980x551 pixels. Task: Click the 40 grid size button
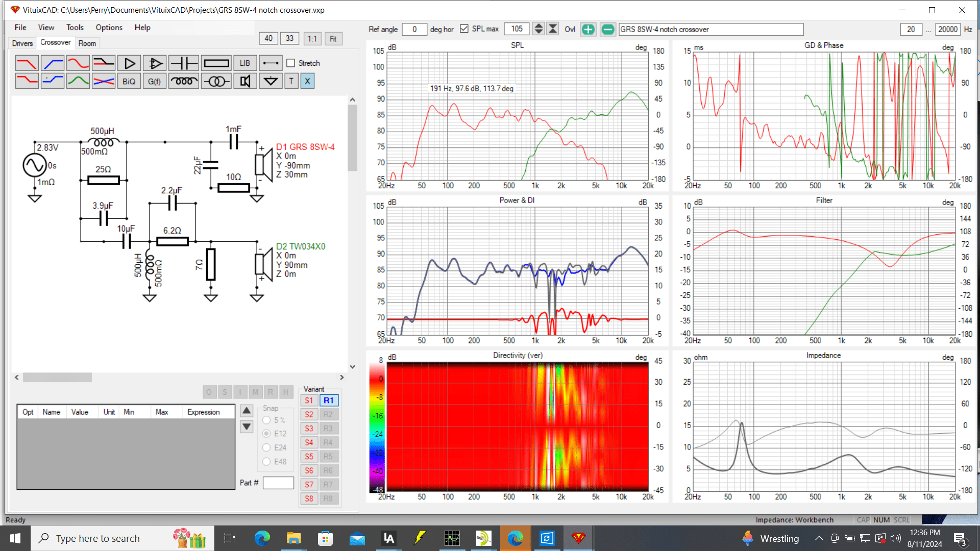coord(268,38)
